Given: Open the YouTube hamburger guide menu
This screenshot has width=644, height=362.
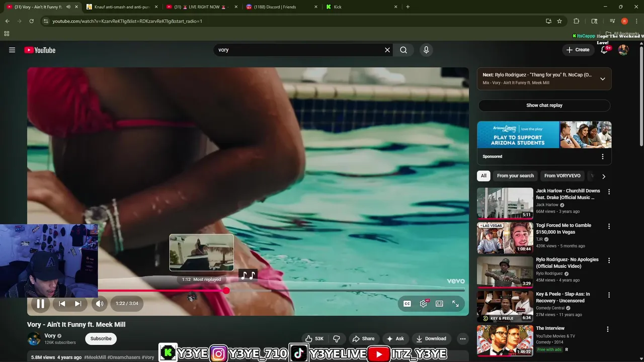Looking at the screenshot, I should (12, 50).
